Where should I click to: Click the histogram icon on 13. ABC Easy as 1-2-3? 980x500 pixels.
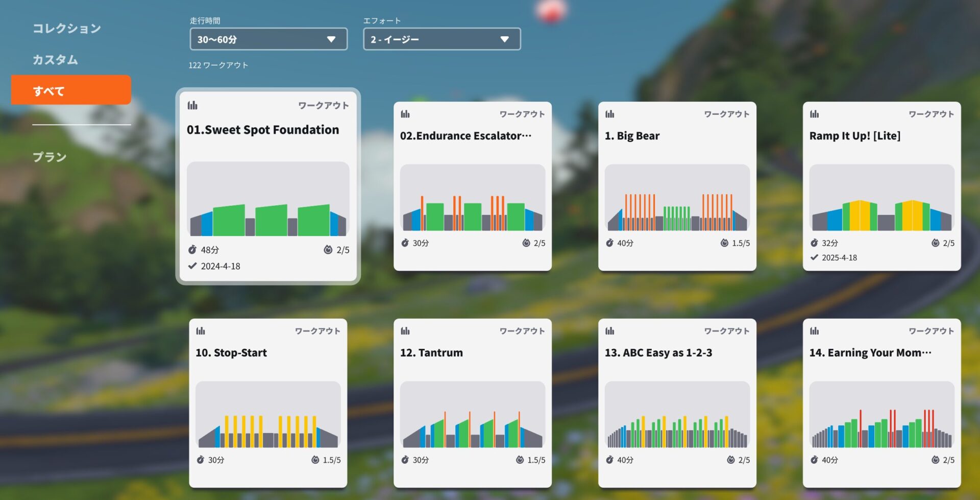coord(610,331)
